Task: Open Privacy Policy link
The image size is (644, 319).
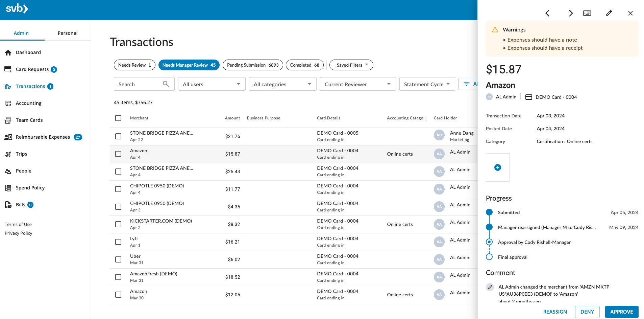Action: 19,233
